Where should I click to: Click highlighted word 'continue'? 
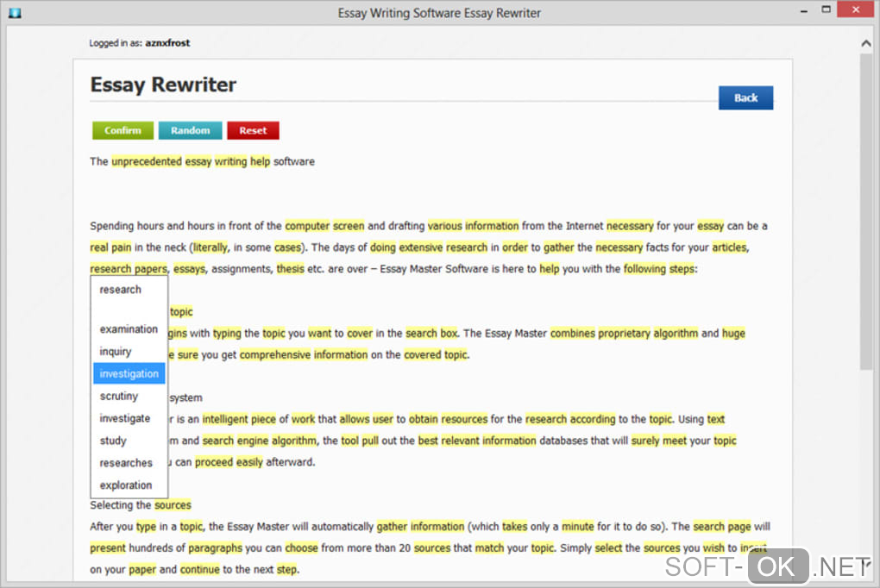[200, 570]
